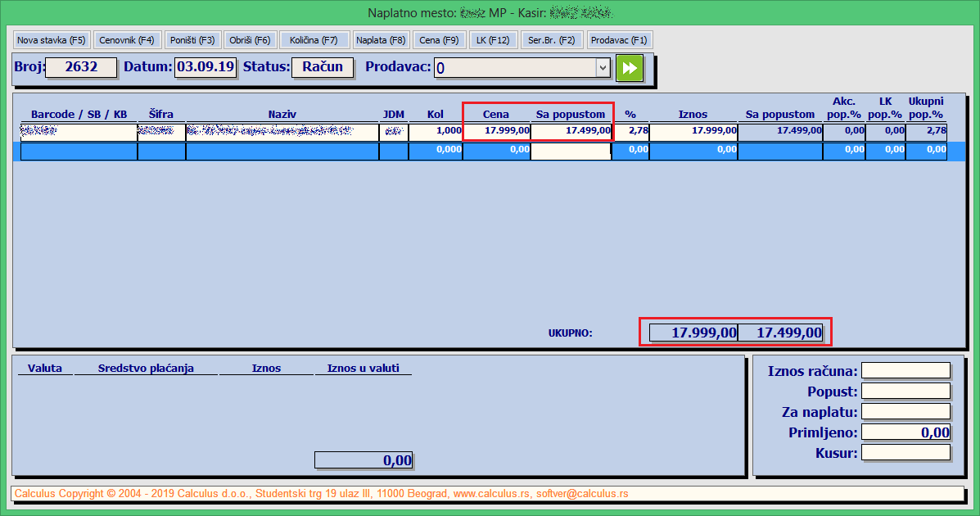Image resolution: width=980 pixels, height=516 pixels.
Task: Click the Kusur input field
Action: pos(905,453)
